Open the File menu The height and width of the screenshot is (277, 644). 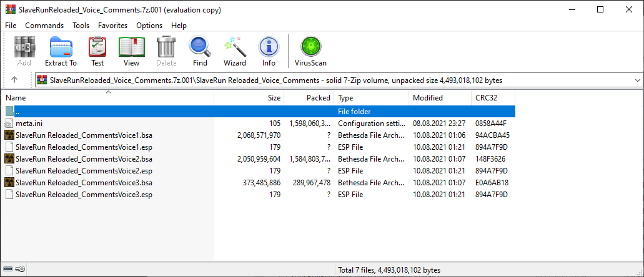pos(11,26)
